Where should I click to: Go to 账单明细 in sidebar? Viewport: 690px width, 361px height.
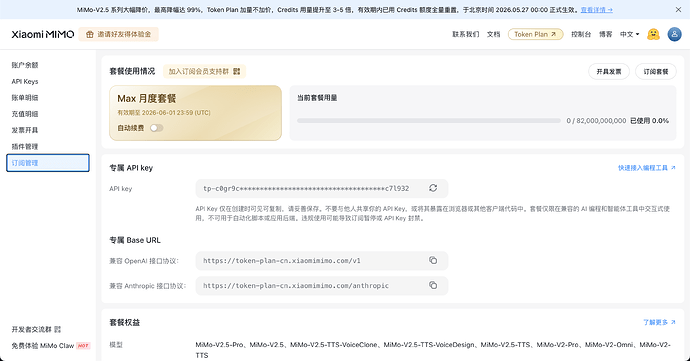(25, 98)
